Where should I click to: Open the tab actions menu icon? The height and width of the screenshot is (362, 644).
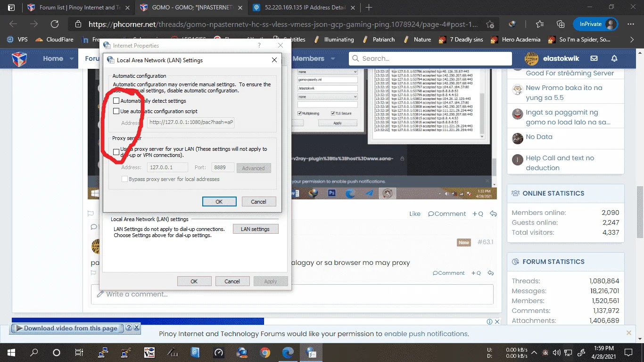11,8
